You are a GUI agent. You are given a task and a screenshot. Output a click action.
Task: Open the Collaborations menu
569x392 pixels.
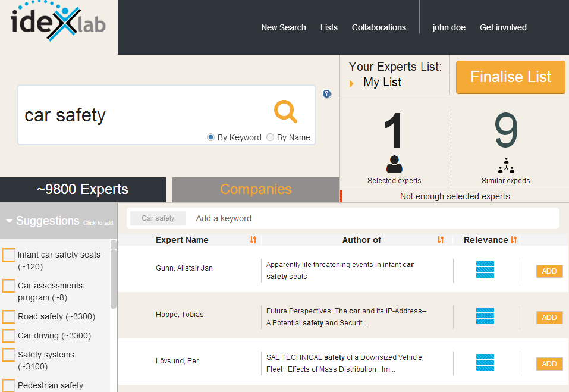(x=379, y=27)
